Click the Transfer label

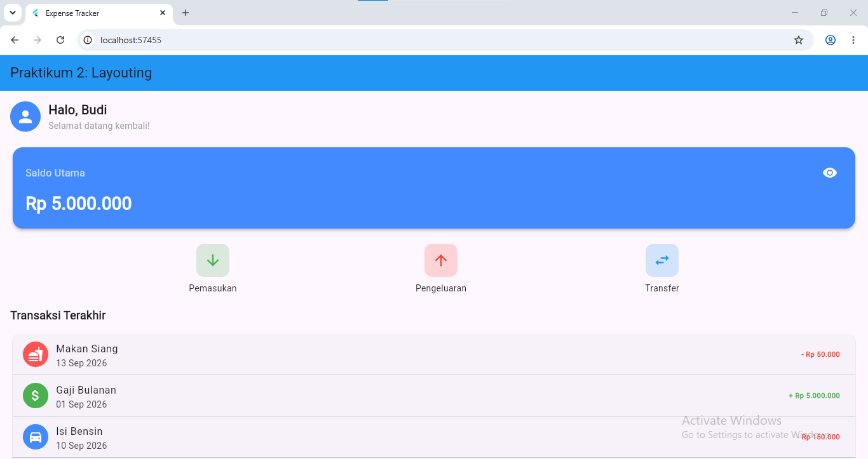click(662, 288)
